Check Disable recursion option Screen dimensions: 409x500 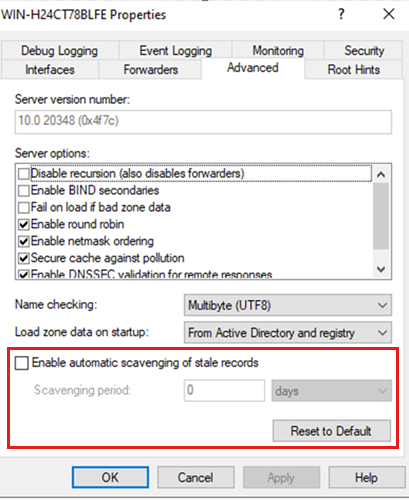click(x=24, y=174)
